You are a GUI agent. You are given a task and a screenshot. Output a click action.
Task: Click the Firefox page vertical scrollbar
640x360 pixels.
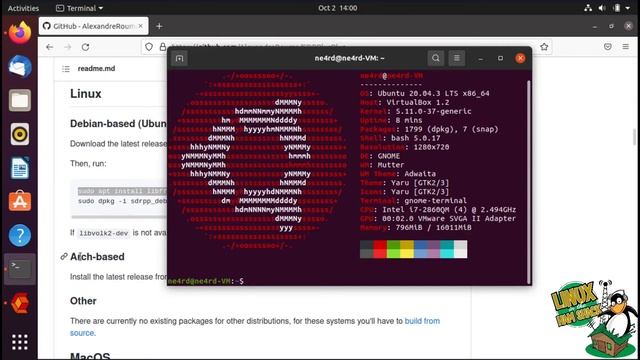click(x=635, y=137)
